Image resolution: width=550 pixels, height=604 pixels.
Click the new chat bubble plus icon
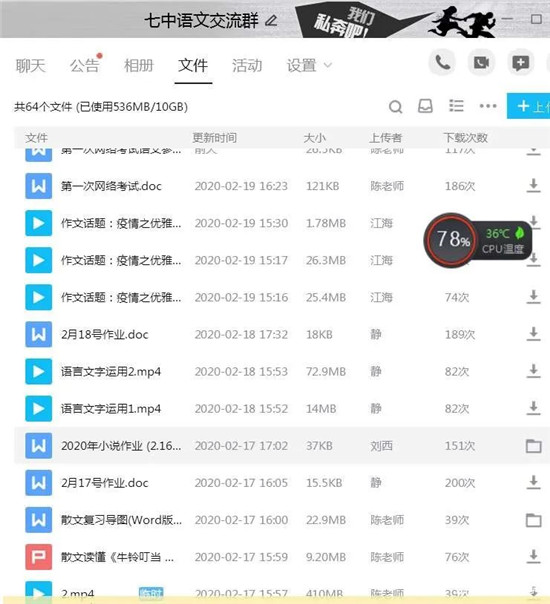pos(520,62)
